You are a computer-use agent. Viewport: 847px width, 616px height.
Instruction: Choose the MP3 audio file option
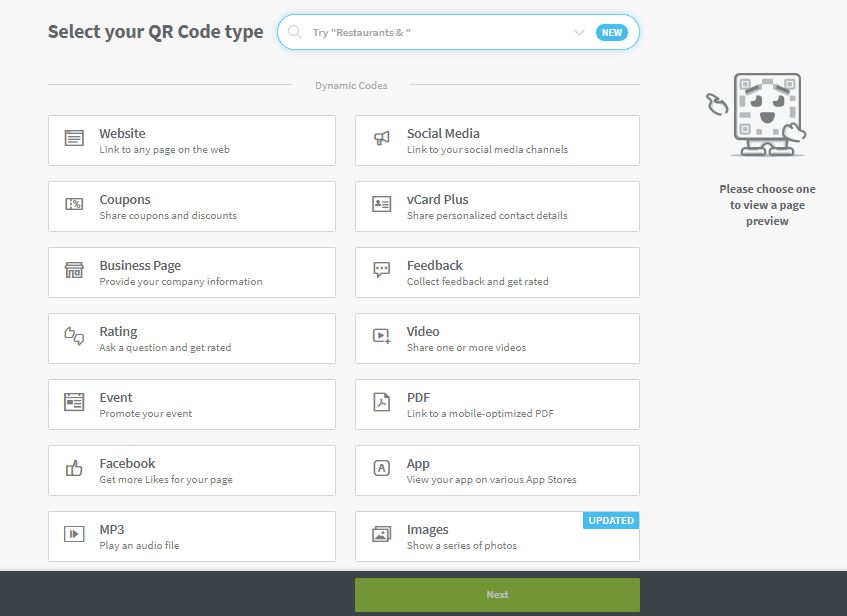(x=192, y=537)
